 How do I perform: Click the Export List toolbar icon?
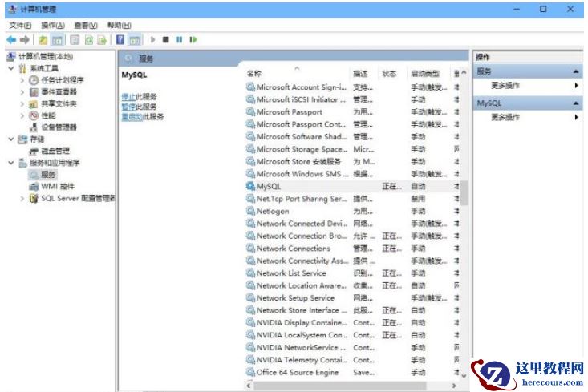coord(102,39)
